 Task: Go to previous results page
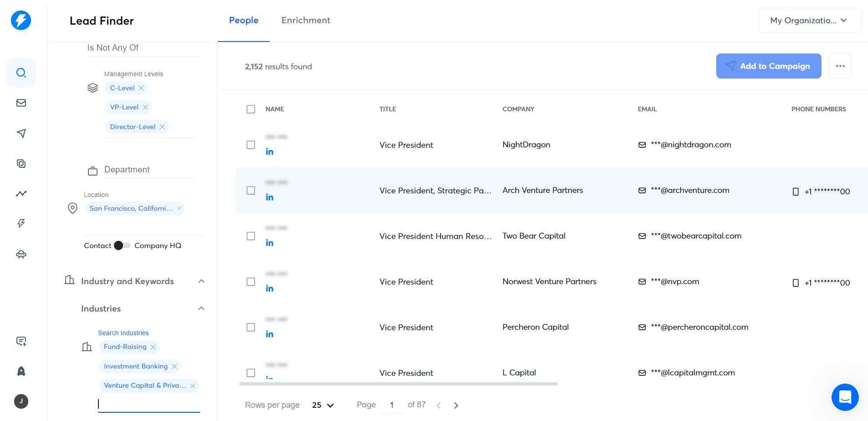(439, 405)
